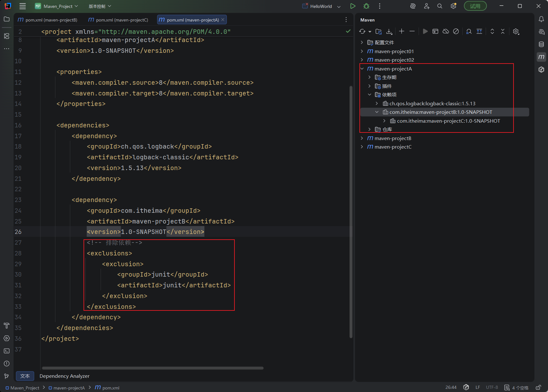Download Maven sources and documentation
The image size is (548, 392).
point(389,31)
